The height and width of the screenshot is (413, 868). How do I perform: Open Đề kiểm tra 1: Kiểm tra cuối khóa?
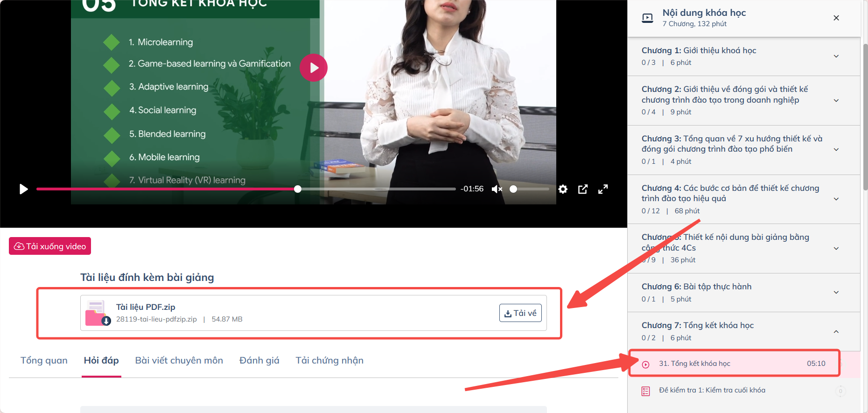click(x=712, y=390)
